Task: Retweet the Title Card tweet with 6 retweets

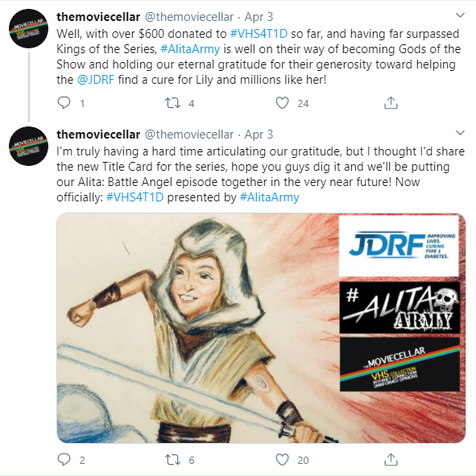Action: pos(172,460)
